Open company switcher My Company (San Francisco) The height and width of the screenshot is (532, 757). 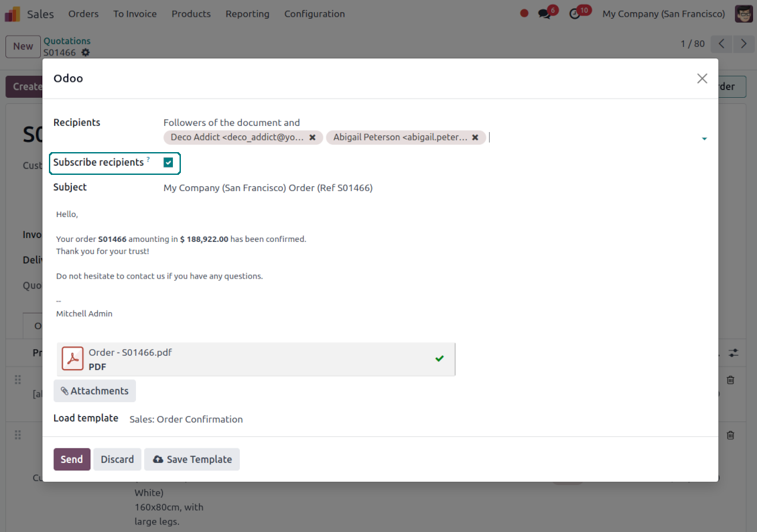[663, 14]
